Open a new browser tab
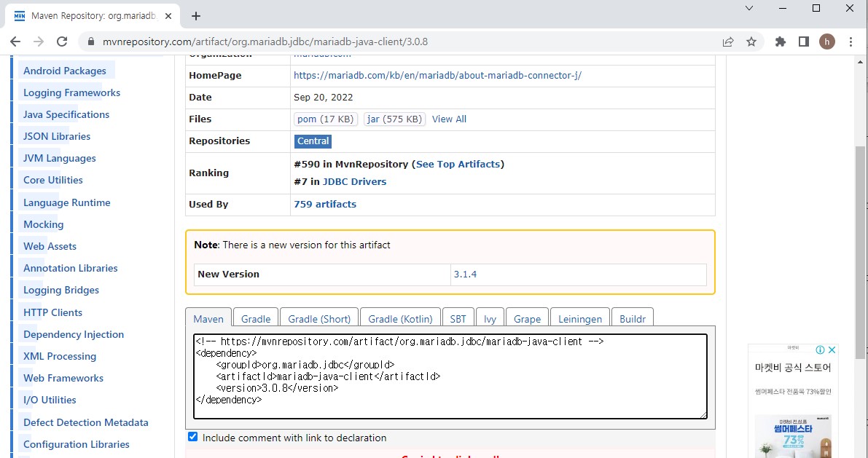868x458 pixels. pyautogui.click(x=196, y=16)
